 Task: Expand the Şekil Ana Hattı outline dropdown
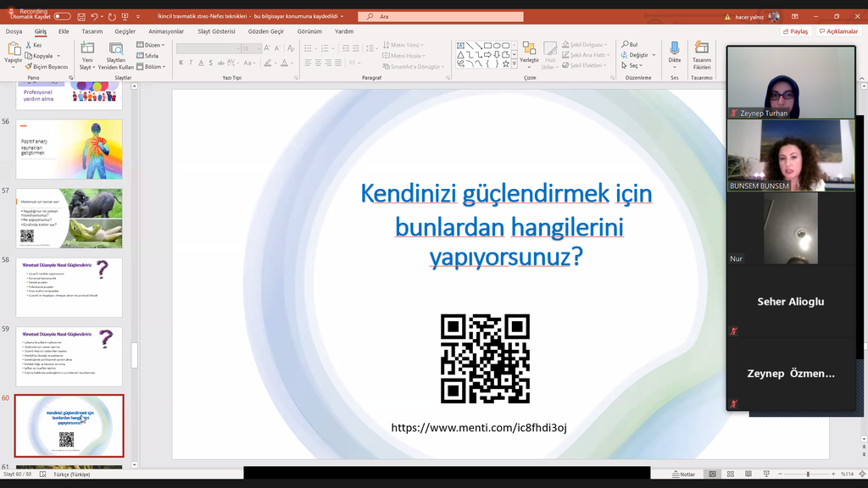[586, 55]
